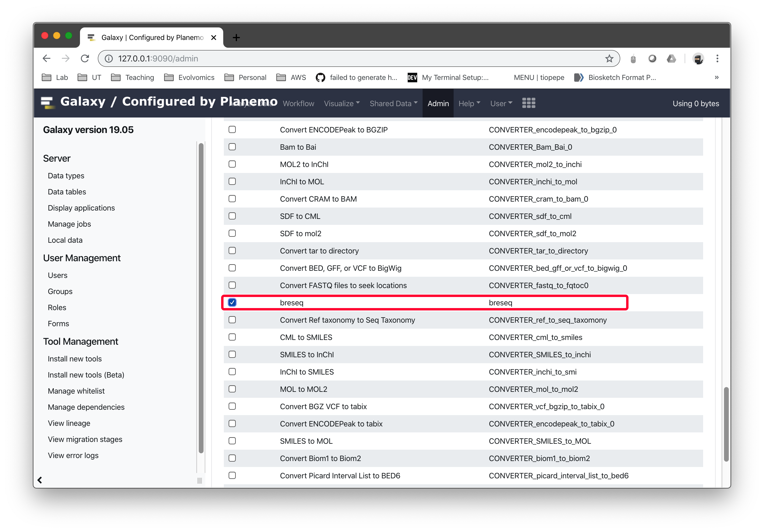Open the Admin tab in masthead
This screenshot has width=764, height=532.
pyautogui.click(x=438, y=103)
